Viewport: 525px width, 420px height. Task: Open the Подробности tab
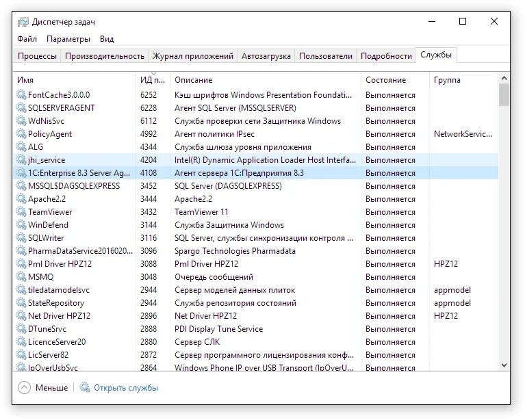[x=386, y=56]
